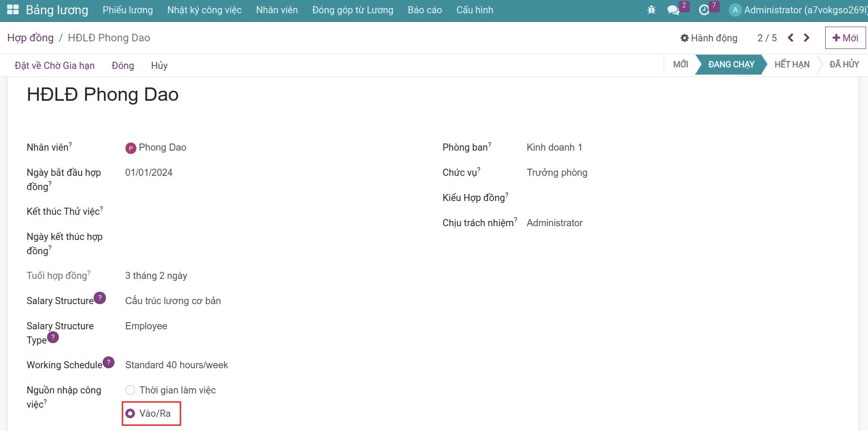Click the Employee salary structure type value
The image size is (868, 431).
click(x=146, y=326)
